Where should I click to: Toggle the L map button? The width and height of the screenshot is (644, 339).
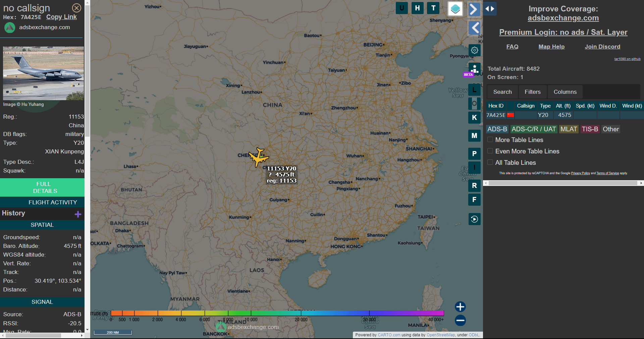(474, 90)
